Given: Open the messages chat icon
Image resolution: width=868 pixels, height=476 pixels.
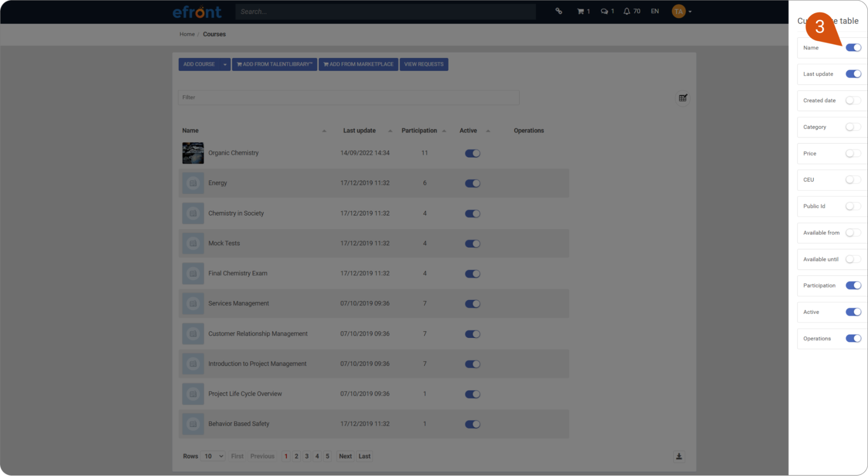Looking at the screenshot, I should click(604, 11).
